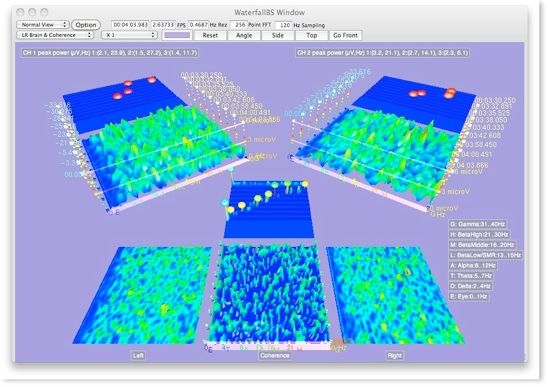This screenshot has width=548, height=387.
Task: Click the elapsed time field 00:04:03.983
Action: click(130, 25)
